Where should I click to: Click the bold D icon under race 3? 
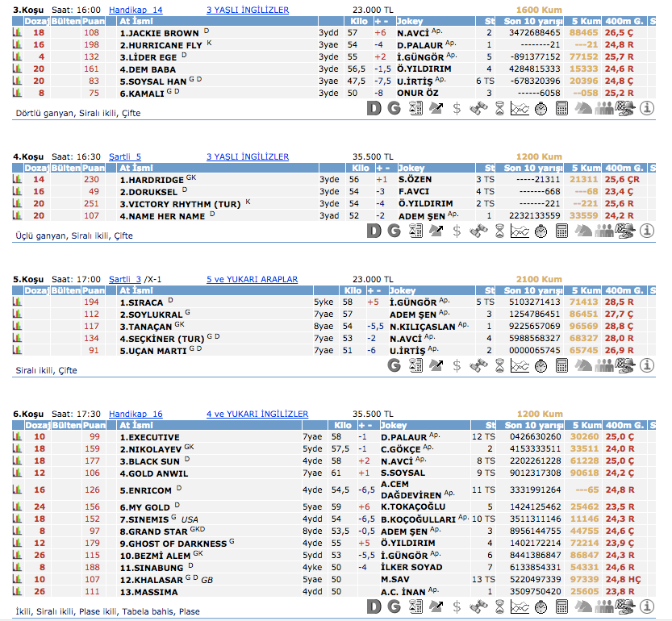click(x=374, y=107)
